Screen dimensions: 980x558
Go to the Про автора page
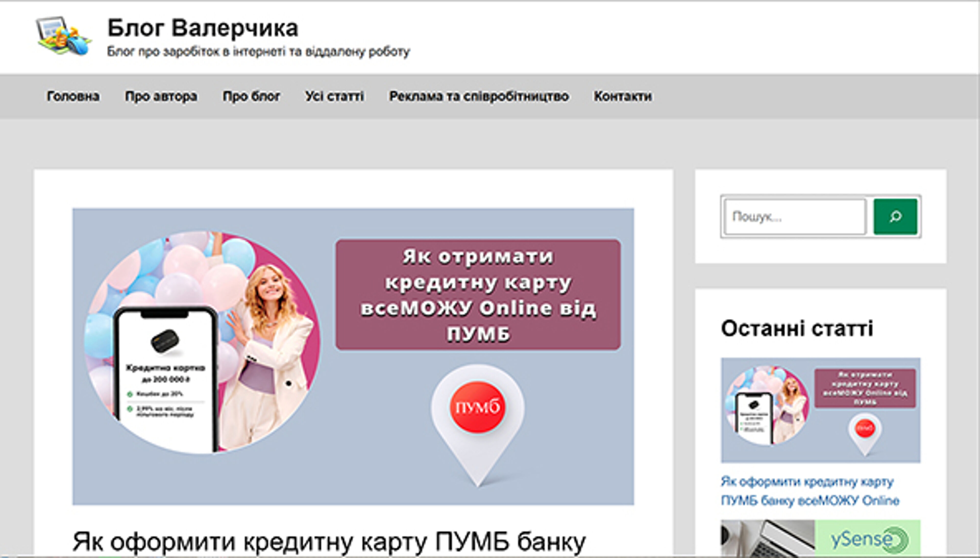tap(161, 96)
